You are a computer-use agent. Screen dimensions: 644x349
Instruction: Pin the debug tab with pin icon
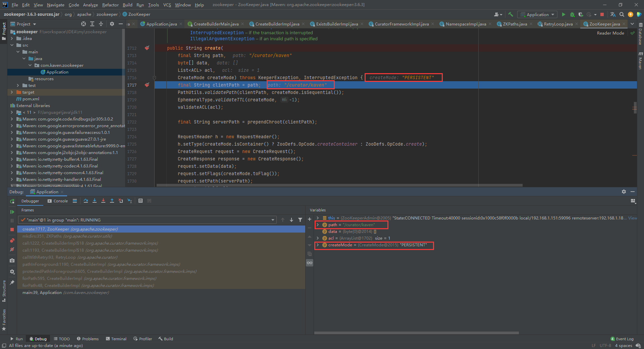[12, 283]
